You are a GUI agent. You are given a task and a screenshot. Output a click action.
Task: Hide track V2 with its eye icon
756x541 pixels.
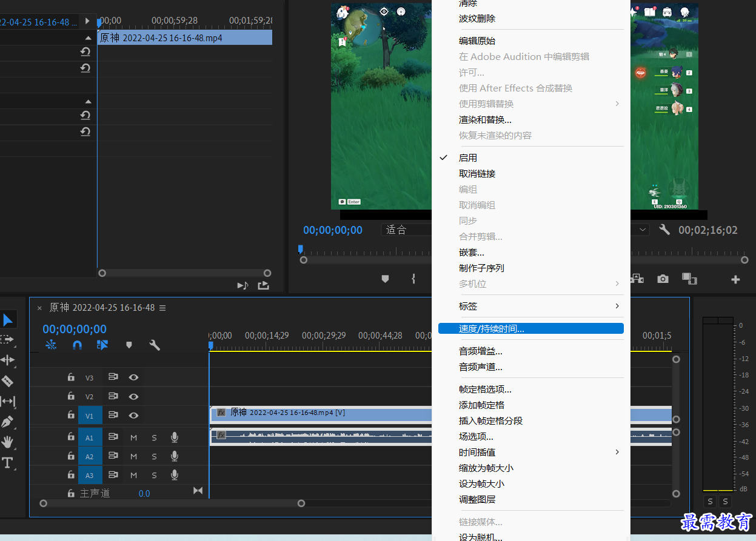(x=134, y=397)
